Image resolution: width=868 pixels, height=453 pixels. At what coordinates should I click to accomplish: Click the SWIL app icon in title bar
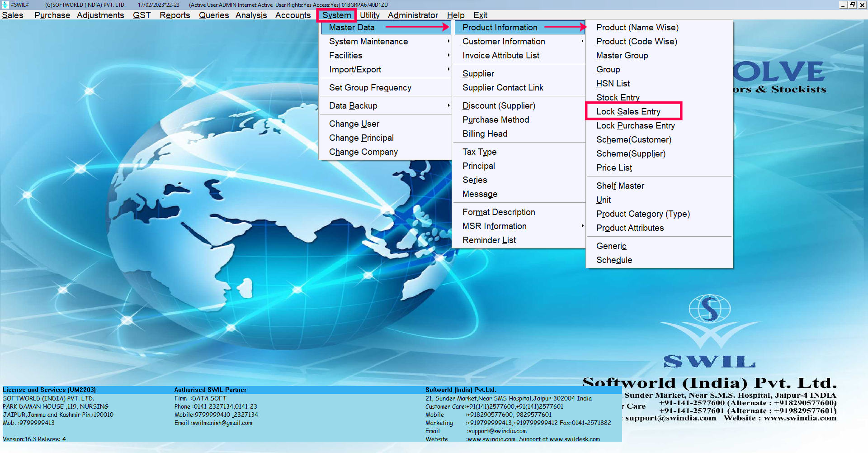coord(5,5)
